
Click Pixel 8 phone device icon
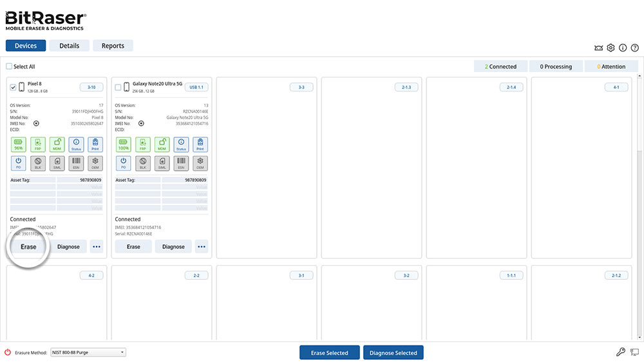[x=21, y=87]
